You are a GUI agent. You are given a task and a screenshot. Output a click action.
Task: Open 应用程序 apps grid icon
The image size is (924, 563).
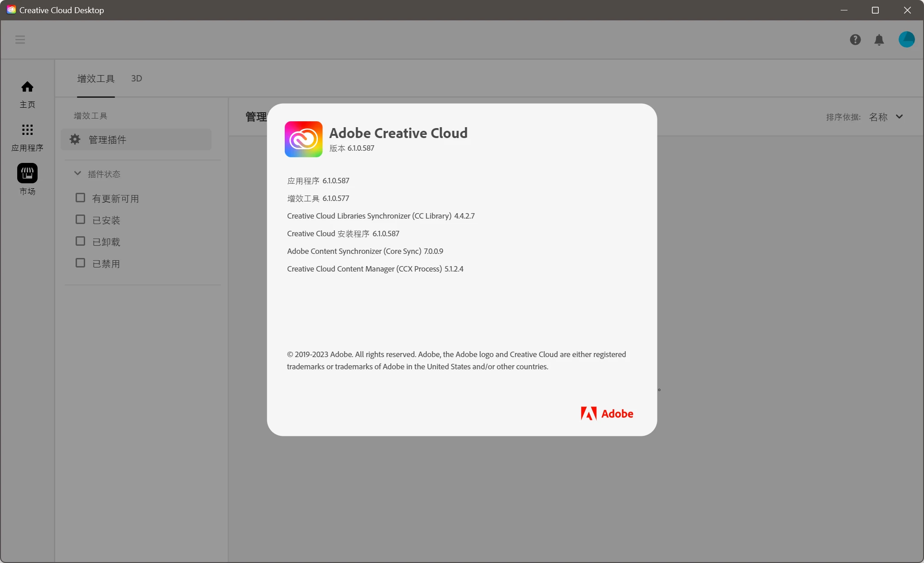(x=27, y=130)
